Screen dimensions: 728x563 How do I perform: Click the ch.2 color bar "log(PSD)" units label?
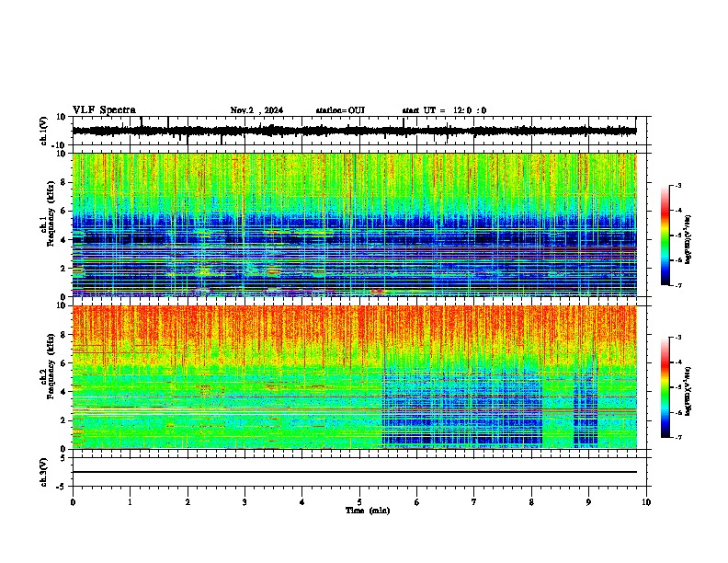(688, 392)
